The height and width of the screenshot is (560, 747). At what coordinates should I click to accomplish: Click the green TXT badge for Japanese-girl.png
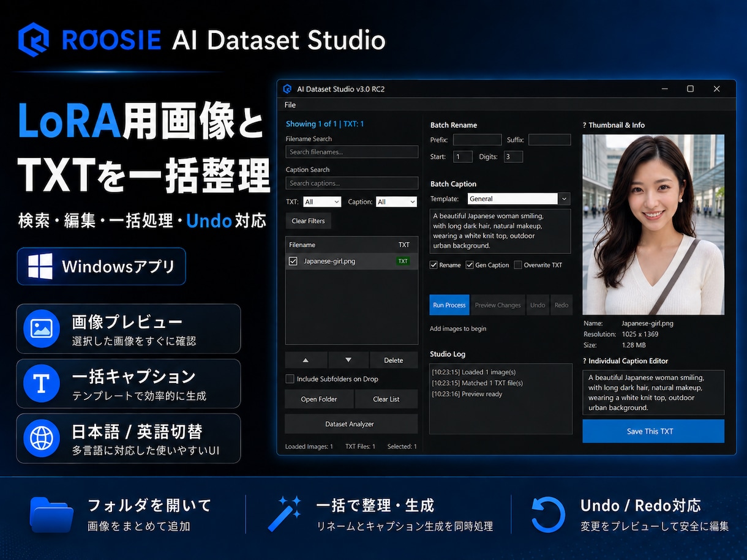[403, 261]
